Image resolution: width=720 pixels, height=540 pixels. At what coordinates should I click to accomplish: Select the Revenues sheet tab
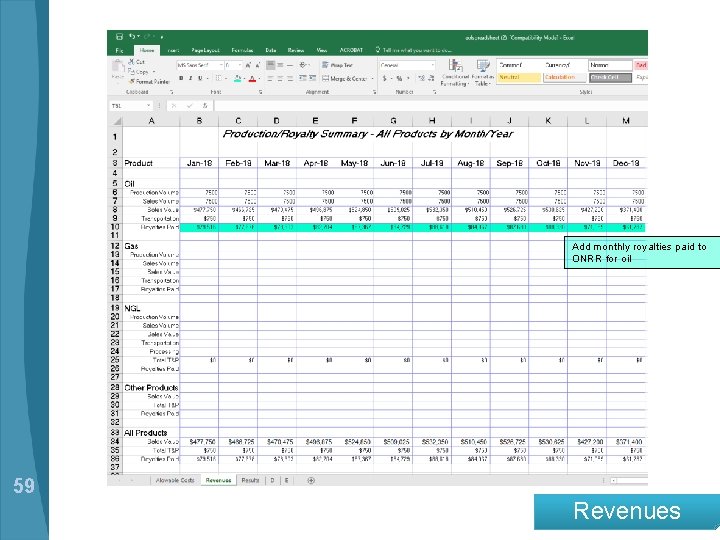tap(219, 480)
